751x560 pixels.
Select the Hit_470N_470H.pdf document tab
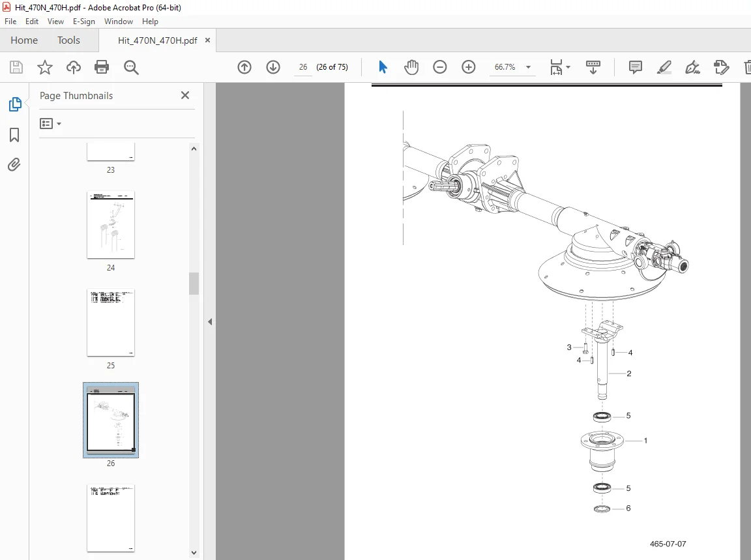[x=158, y=40]
